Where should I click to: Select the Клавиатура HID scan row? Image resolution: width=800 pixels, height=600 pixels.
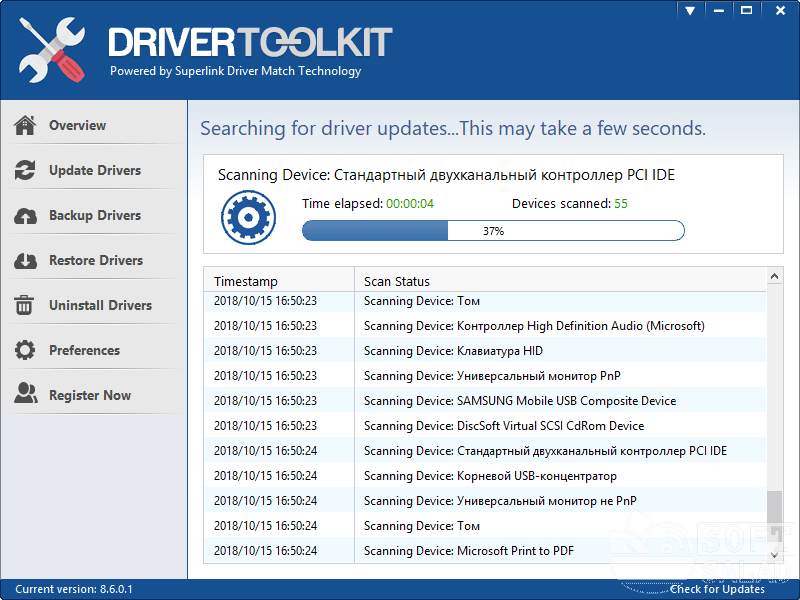click(x=485, y=351)
